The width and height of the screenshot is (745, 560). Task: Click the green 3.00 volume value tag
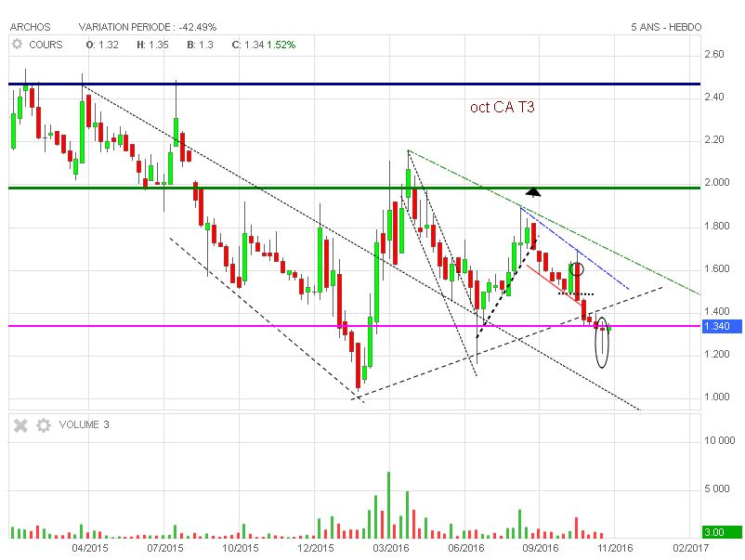click(x=721, y=532)
